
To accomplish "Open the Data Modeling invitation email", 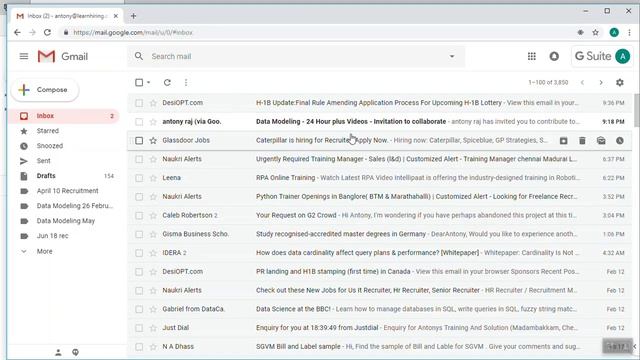I will (380, 122).
